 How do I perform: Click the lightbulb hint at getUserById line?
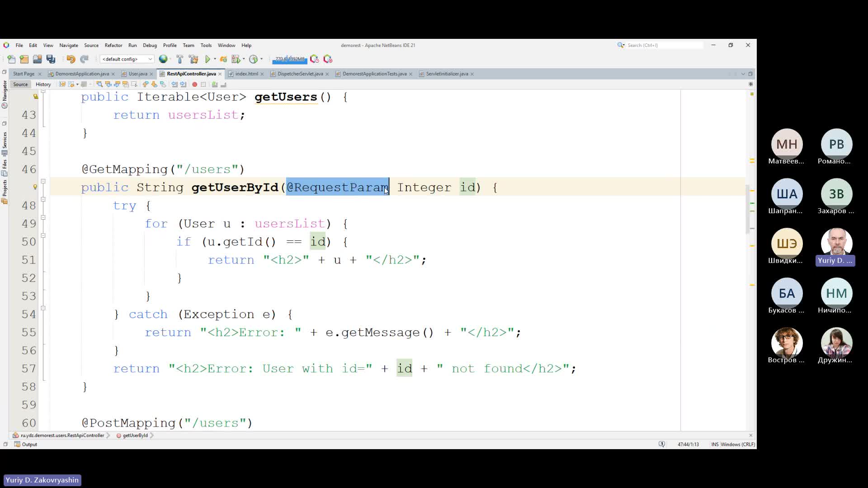35,187
